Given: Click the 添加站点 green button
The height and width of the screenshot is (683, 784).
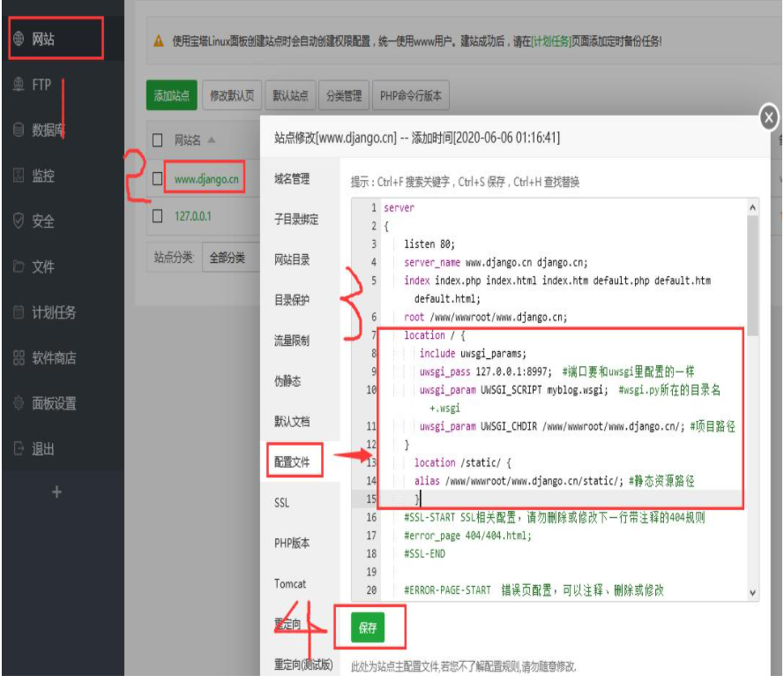Looking at the screenshot, I should (171, 95).
